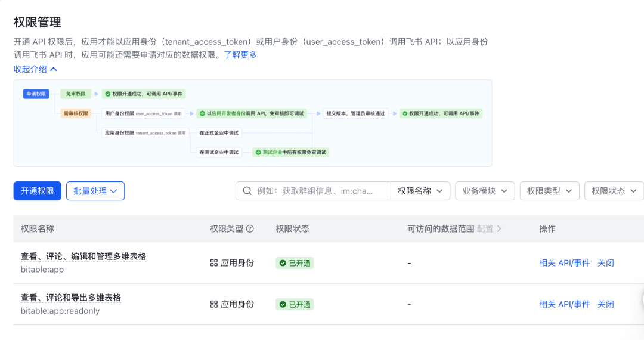Open the 权限类型 filter dropdown

[550, 191]
